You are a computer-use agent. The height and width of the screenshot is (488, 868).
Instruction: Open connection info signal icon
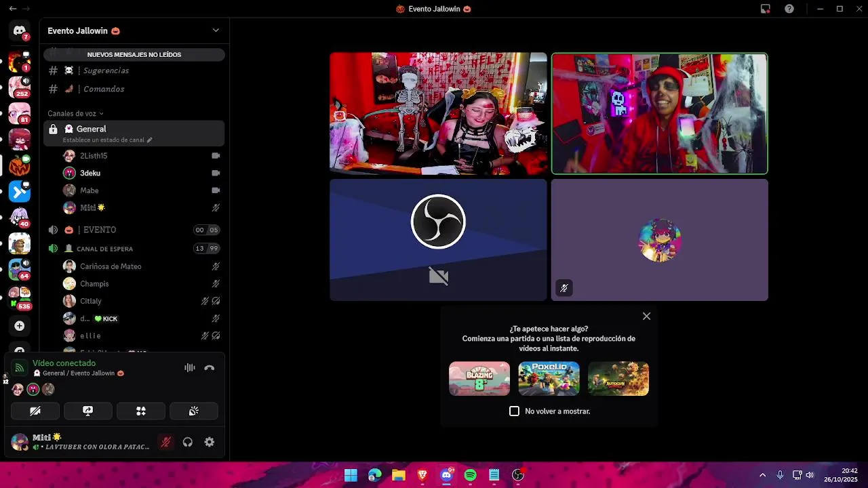tap(19, 368)
